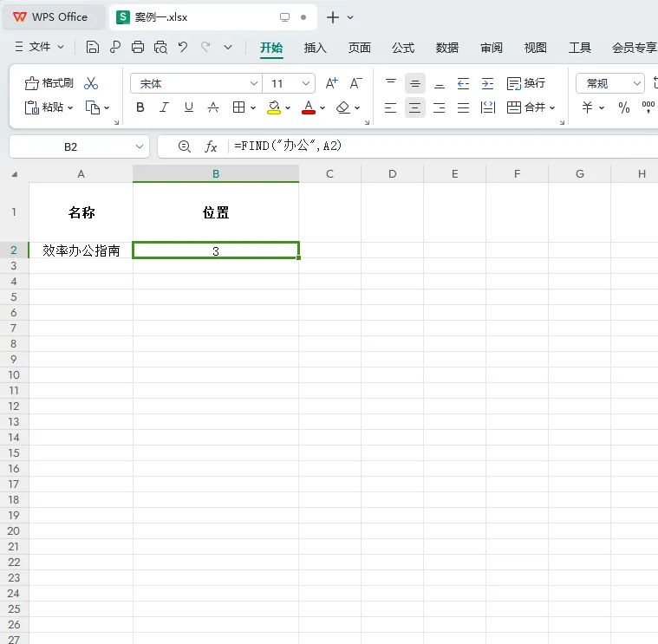Switch to the 数据 ribbon tab
The width and height of the screenshot is (658, 644).
pos(447,48)
